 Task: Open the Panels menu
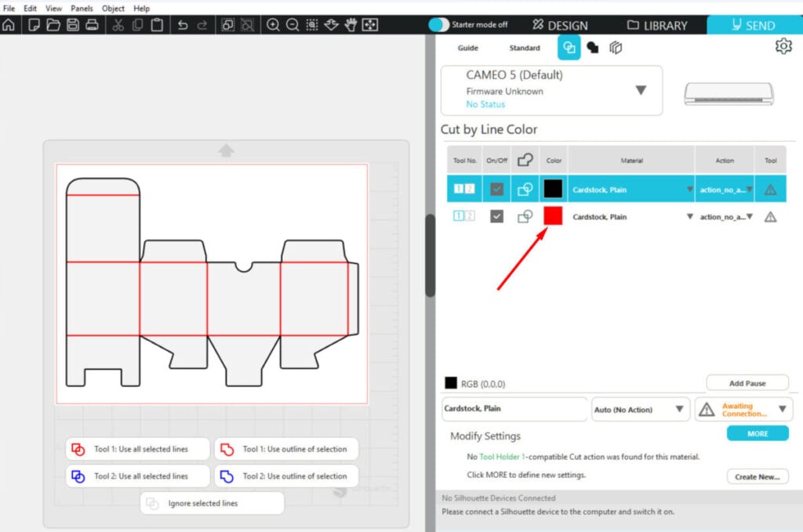tap(82, 8)
